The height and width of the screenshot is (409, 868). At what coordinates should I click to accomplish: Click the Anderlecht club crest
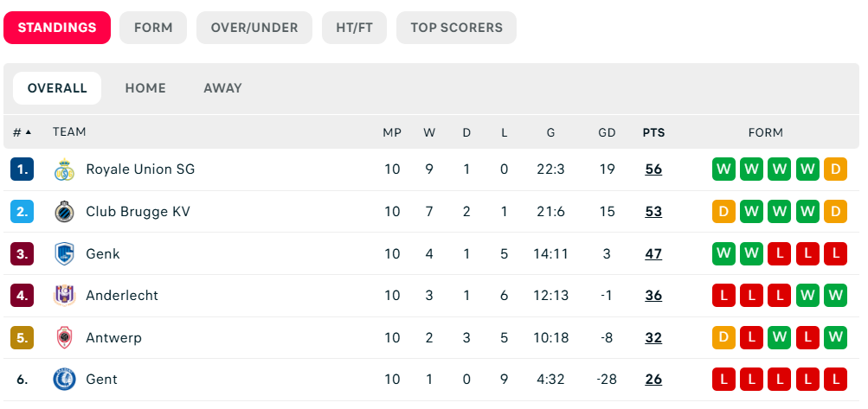pyautogui.click(x=64, y=296)
